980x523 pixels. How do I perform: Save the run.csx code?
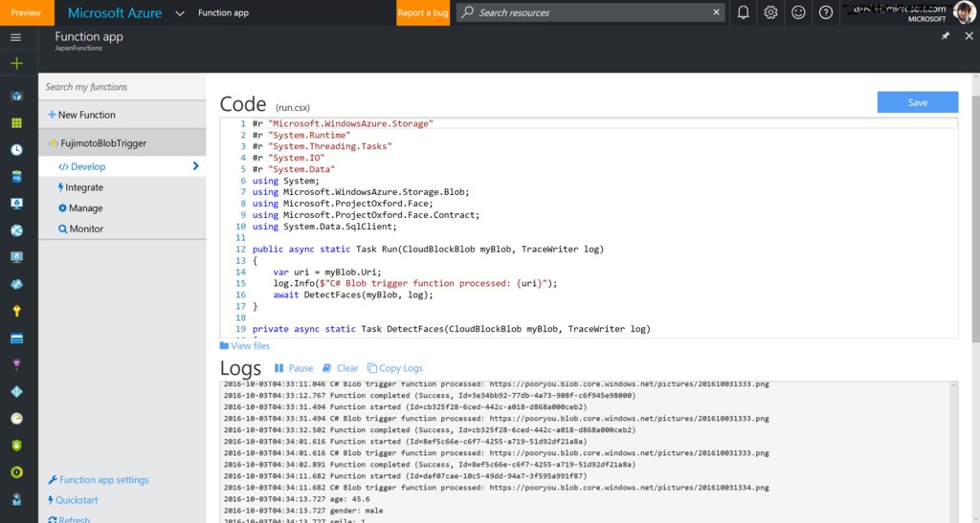click(918, 102)
